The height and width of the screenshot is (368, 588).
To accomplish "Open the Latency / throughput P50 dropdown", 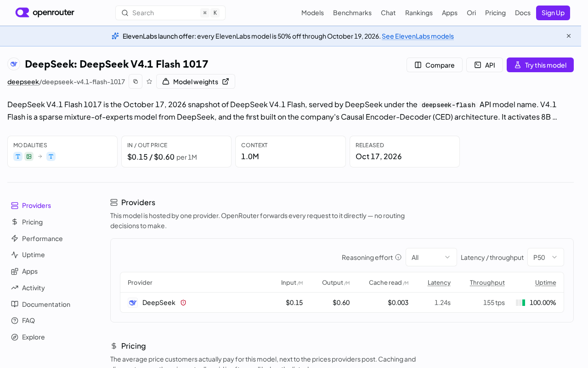I will click(x=546, y=257).
